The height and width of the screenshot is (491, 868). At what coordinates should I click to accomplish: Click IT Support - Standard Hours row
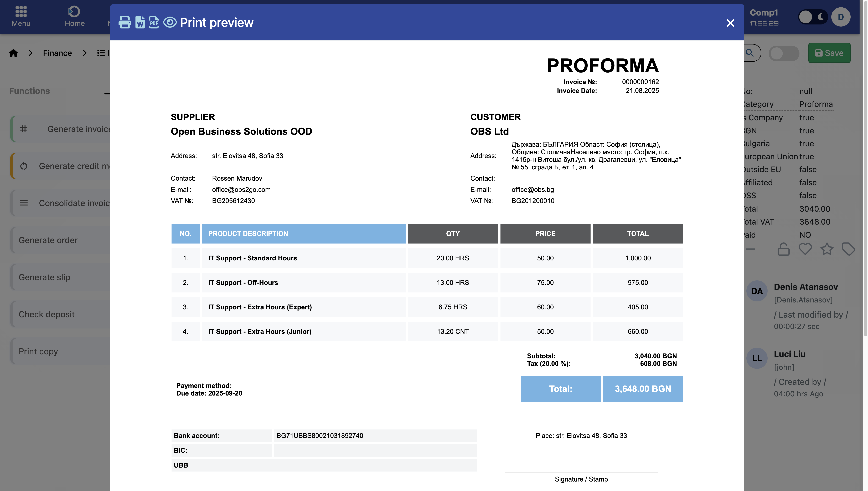tap(427, 258)
